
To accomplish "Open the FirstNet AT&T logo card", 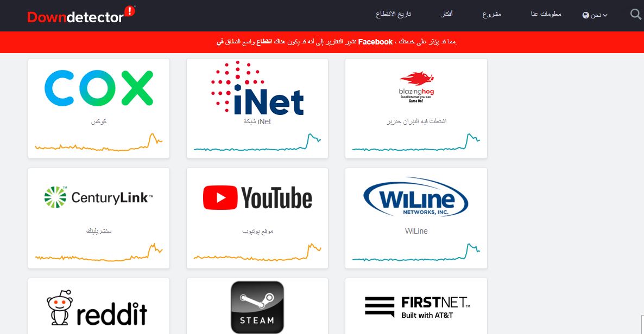I will 417,307.
